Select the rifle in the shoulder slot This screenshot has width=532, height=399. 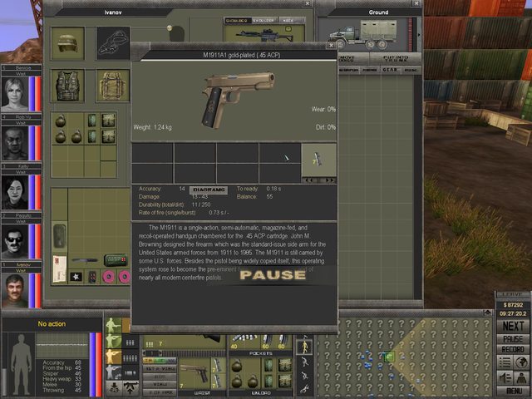click(x=264, y=35)
